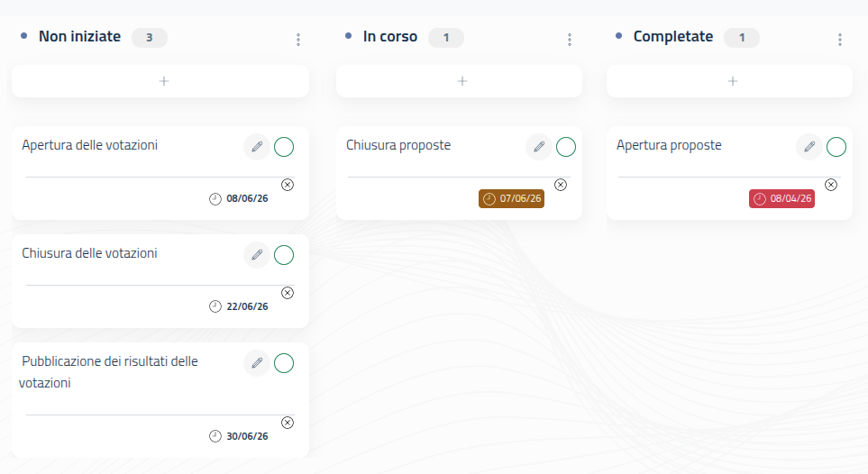Open In corso column options menu
This screenshot has height=474, width=868.
[x=570, y=40]
